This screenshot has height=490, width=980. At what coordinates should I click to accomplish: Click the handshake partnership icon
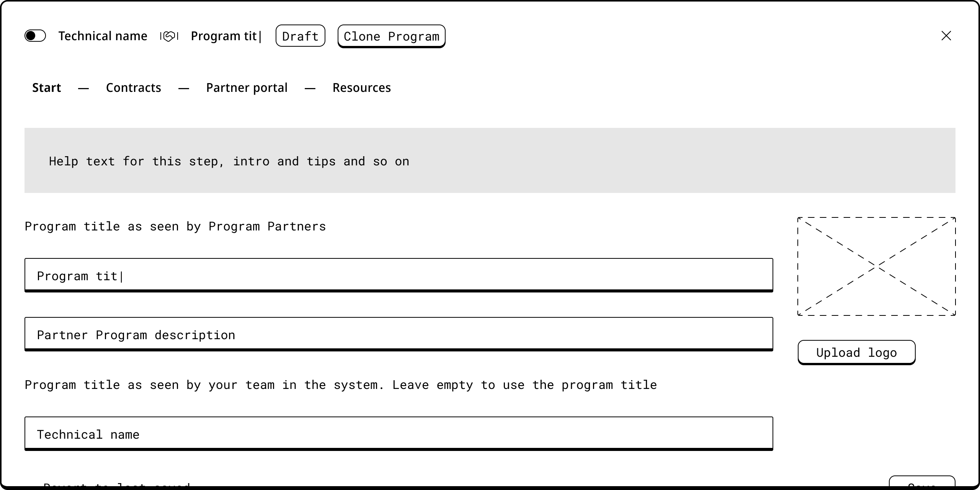click(x=169, y=36)
